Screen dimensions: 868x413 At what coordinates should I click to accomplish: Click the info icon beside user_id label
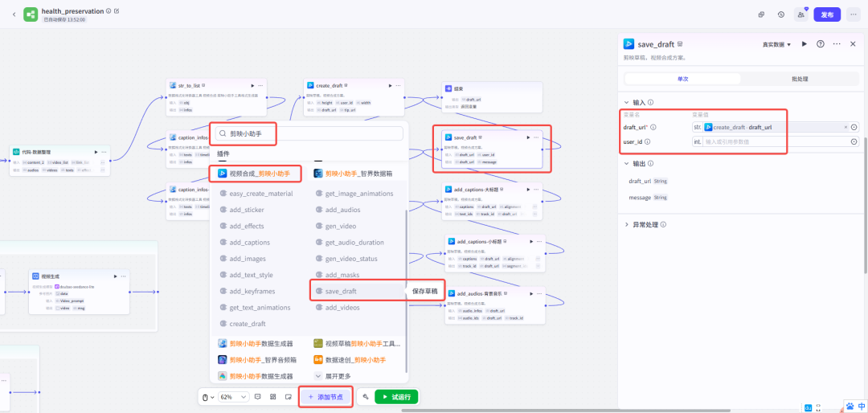647,141
